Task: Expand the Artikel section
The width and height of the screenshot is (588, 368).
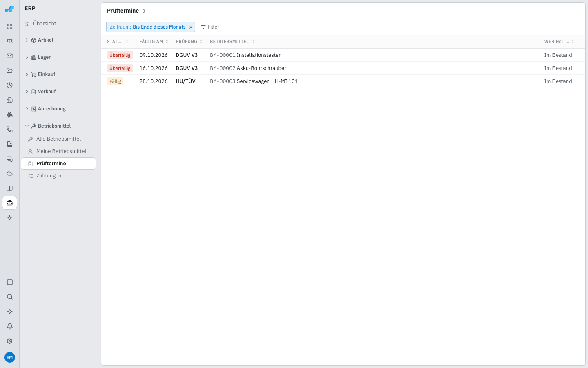Action: pos(59,40)
